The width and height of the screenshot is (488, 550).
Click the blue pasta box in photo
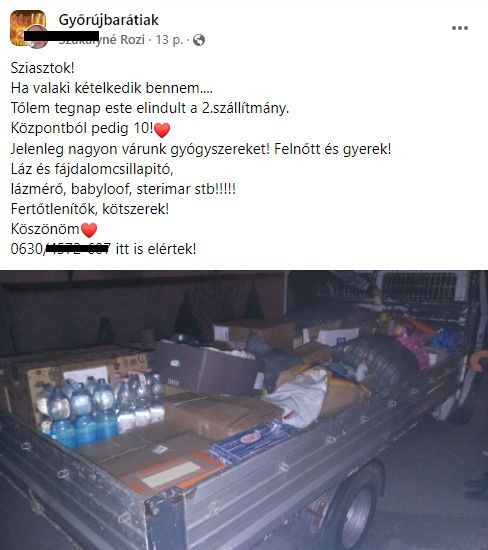(x=249, y=442)
